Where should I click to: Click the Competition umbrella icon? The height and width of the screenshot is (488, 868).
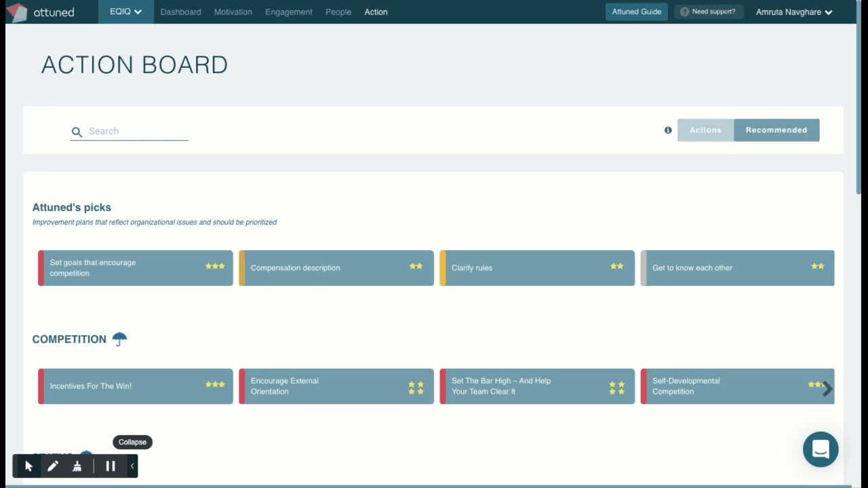click(x=120, y=339)
